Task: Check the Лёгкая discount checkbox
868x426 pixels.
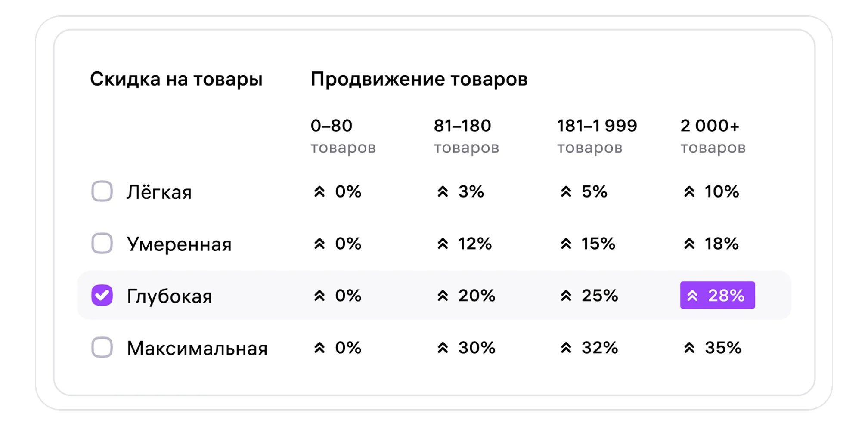Action: 102,191
